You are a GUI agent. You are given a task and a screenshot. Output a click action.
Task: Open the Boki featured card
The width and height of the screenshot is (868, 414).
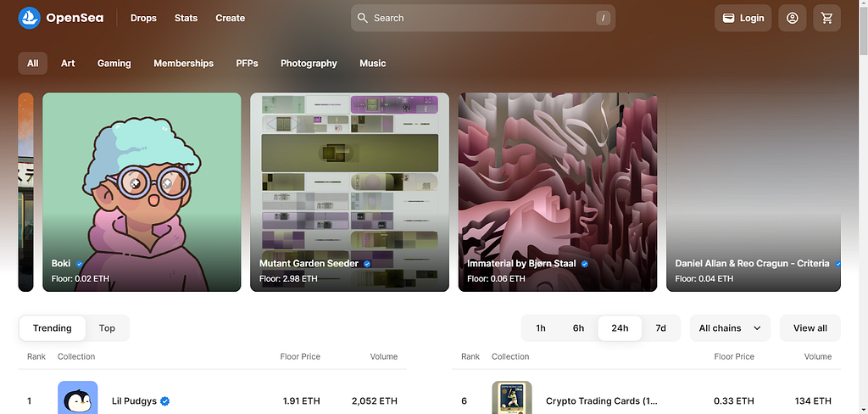pos(142,192)
